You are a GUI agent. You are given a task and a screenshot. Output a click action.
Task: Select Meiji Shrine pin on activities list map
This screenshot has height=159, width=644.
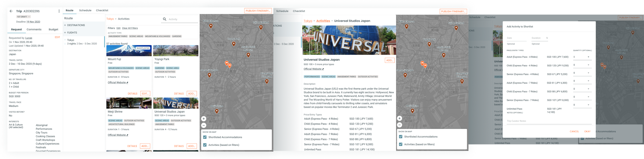pyautogui.click(x=217, y=111)
